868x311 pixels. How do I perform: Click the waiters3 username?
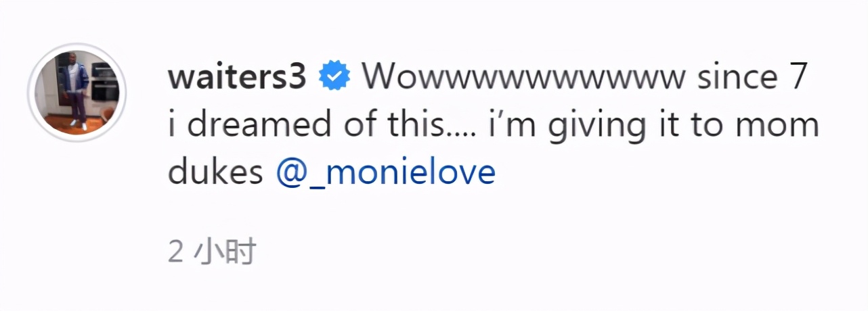(238, 78)
